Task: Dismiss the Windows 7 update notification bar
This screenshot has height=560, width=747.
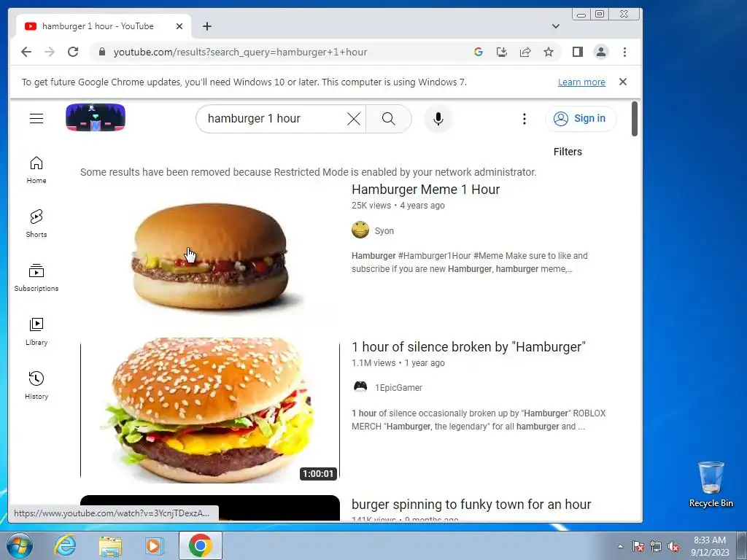Action: pyautogui.click(x=623, y=82)
